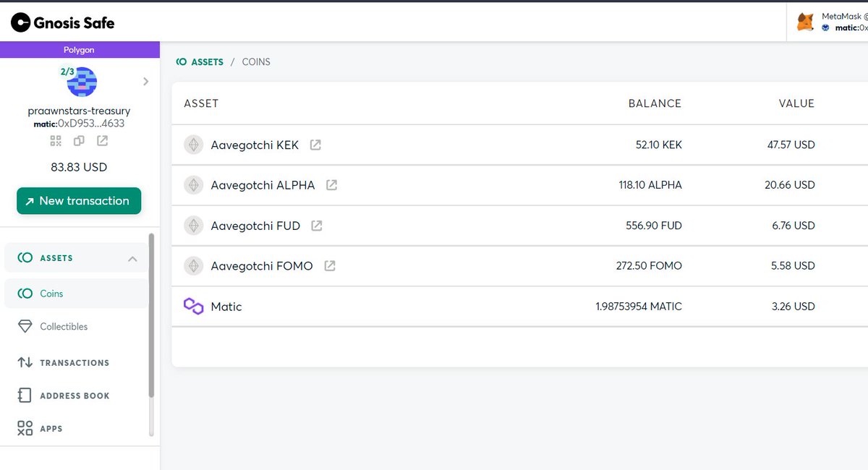Screen dimensions: 868x470
Task: Click the safe address matic:0xD953...4633
Action: point(79,124)
